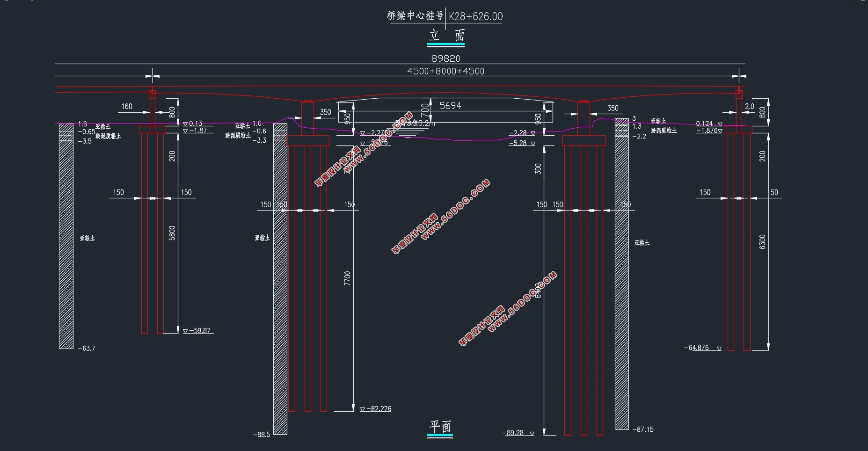Click the 1.3 soil layer elevation
This screenshot has height=451, width=868.
(x=637, y=126)
